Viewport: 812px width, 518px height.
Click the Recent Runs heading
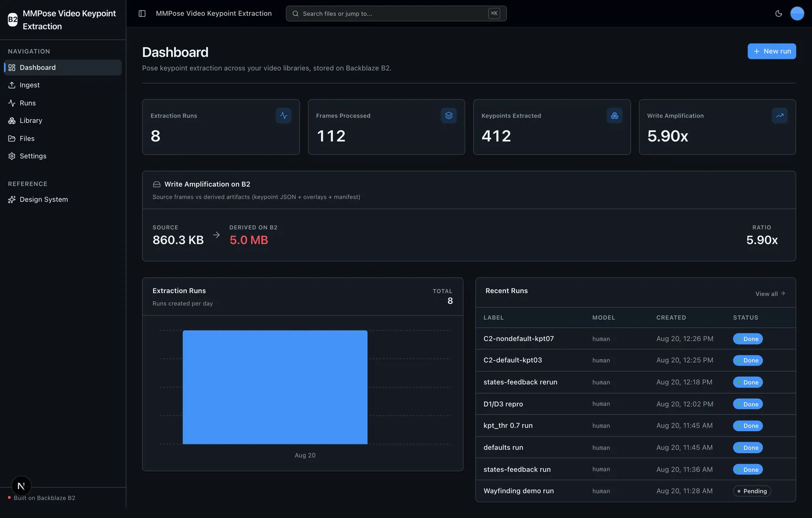coord(506,291)
